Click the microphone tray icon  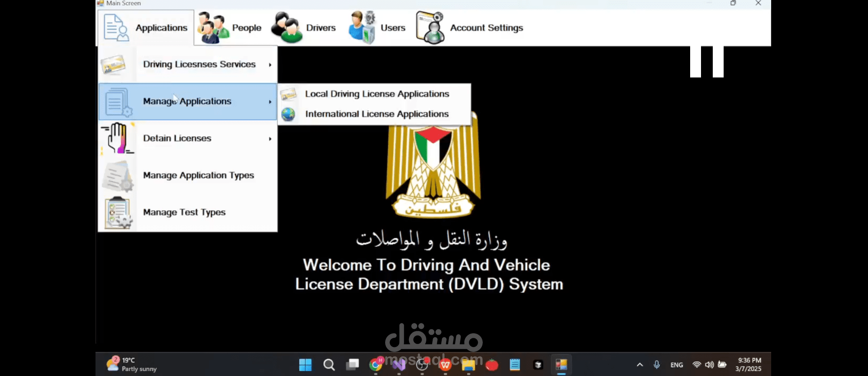coord(657,365)
